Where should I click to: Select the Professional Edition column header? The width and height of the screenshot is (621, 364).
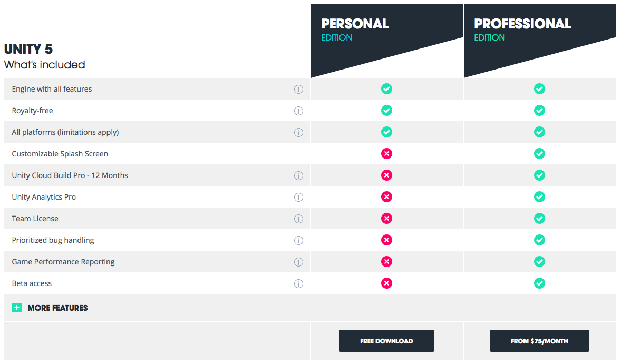(x=539, y=40)
